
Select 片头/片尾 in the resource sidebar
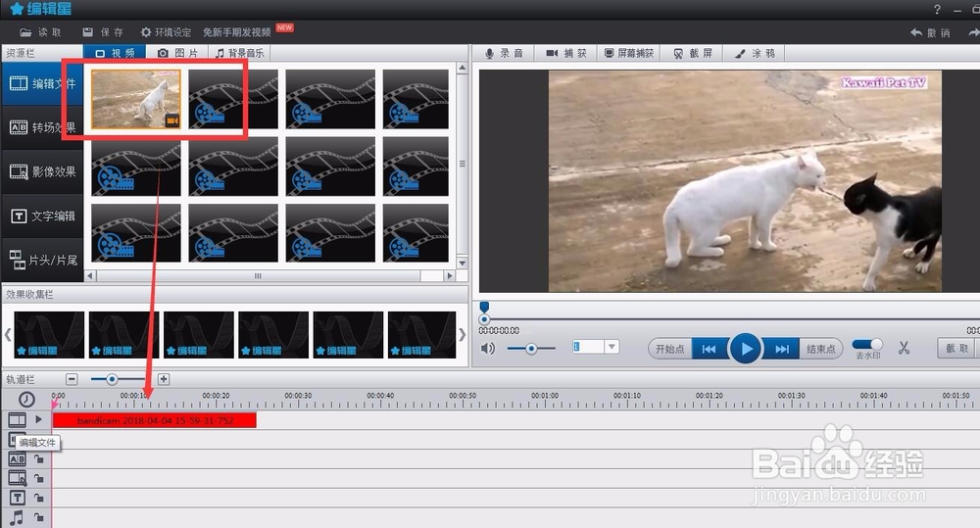(x=42, y=260)
